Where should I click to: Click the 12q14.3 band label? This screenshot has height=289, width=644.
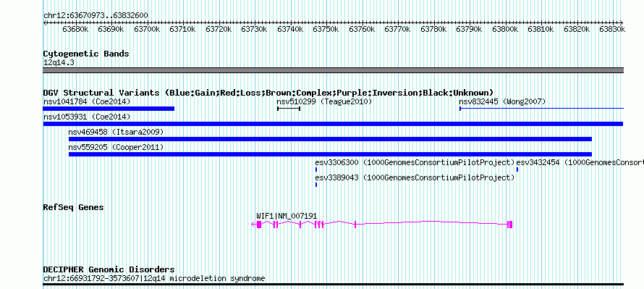click(x=59, y=62)
